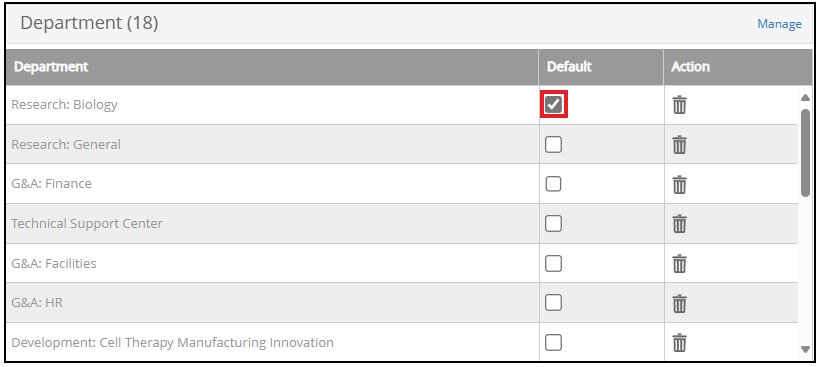
Task: Delete Development: Cell Therapy Manufacturing Innovation
Action: click(679, 343)
